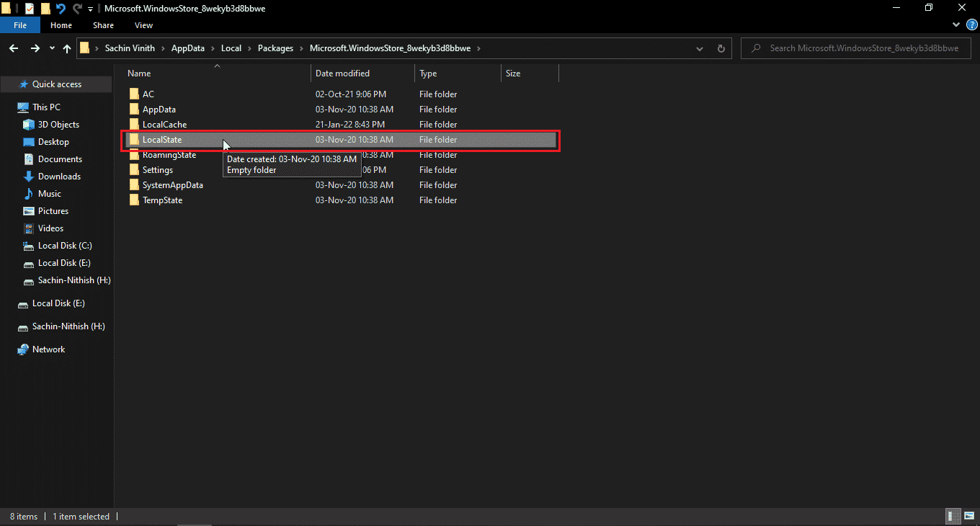Switch to the View ribbon tab
The width and height of the screenshot is (980, 526).
coord(143,25)
